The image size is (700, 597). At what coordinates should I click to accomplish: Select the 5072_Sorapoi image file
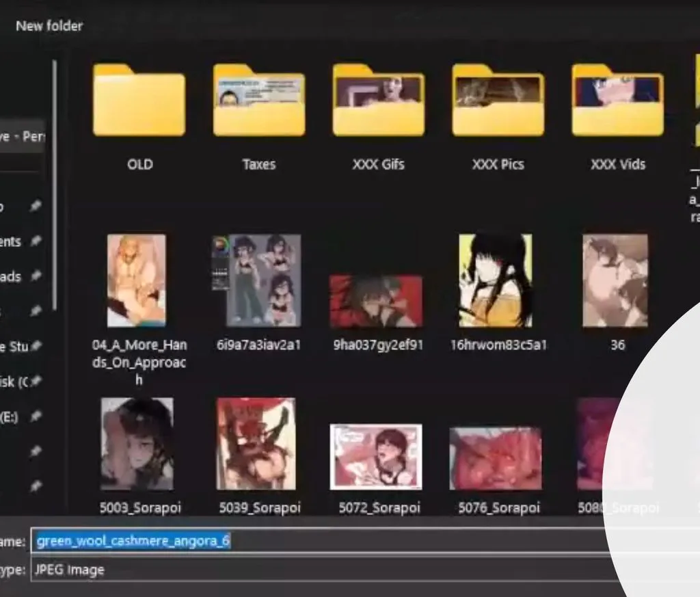379,469
